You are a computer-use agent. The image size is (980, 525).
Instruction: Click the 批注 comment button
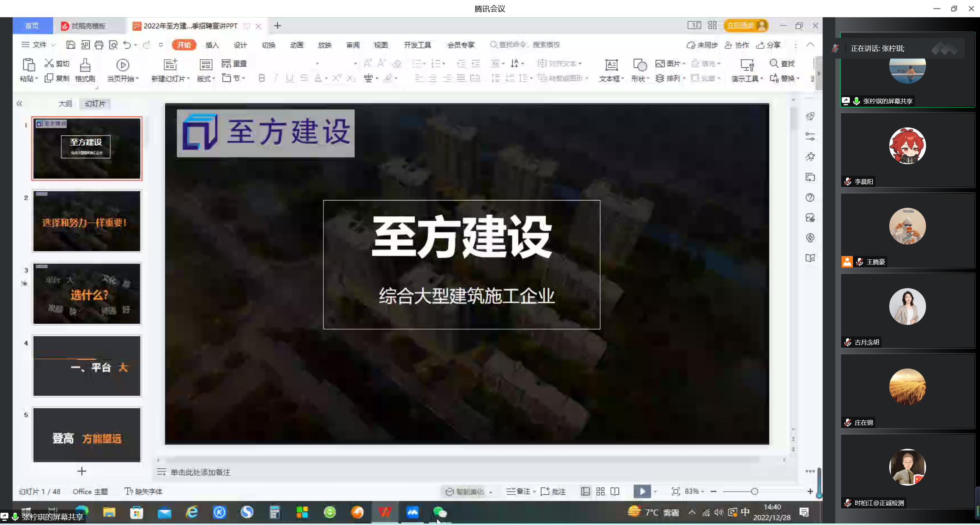(553, 491)
